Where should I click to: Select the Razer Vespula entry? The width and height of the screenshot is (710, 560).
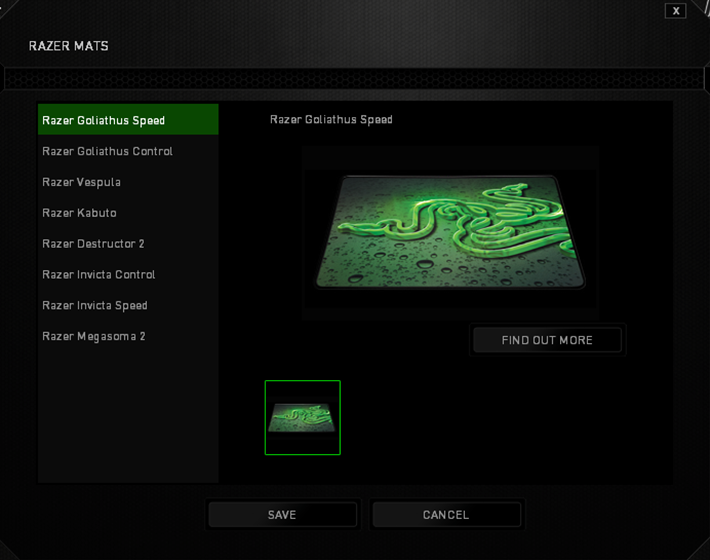point(128,182)
